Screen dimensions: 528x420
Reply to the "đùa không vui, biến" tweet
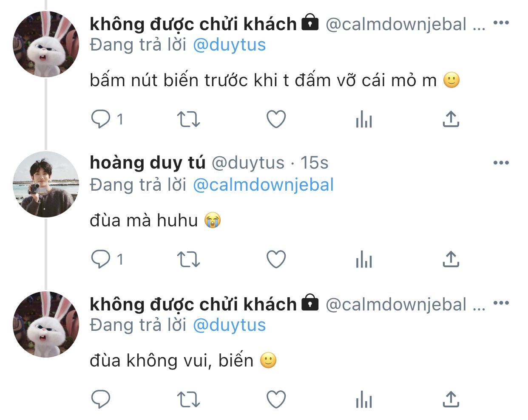click(101, 399)
